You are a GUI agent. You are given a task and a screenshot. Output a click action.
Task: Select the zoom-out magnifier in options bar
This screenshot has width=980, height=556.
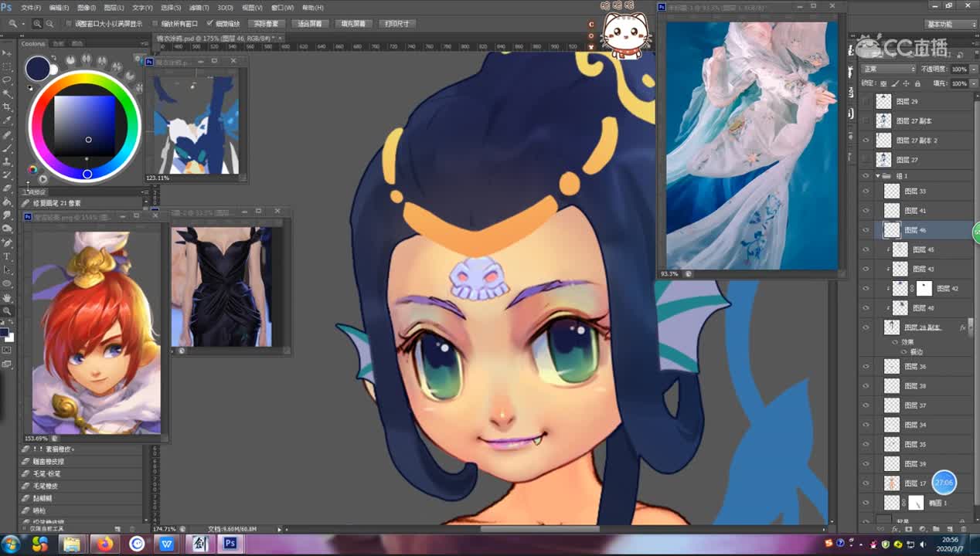coord(49,24)
